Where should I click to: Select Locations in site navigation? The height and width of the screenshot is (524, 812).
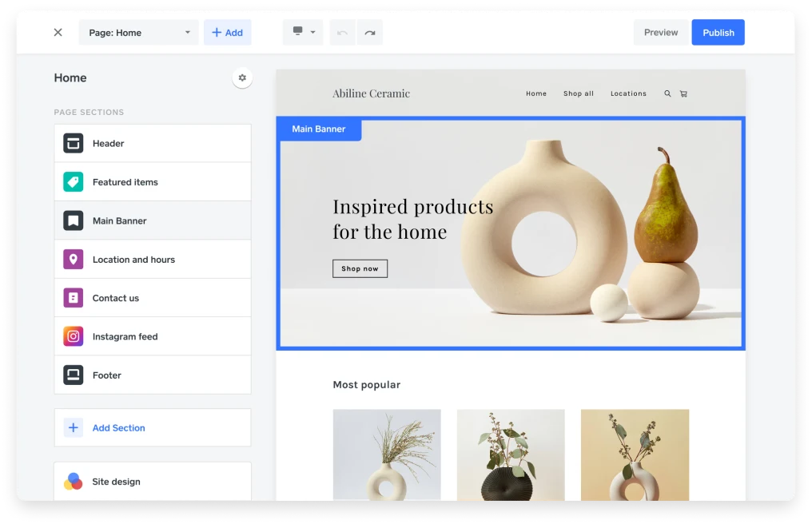click(x=628, y=93)
